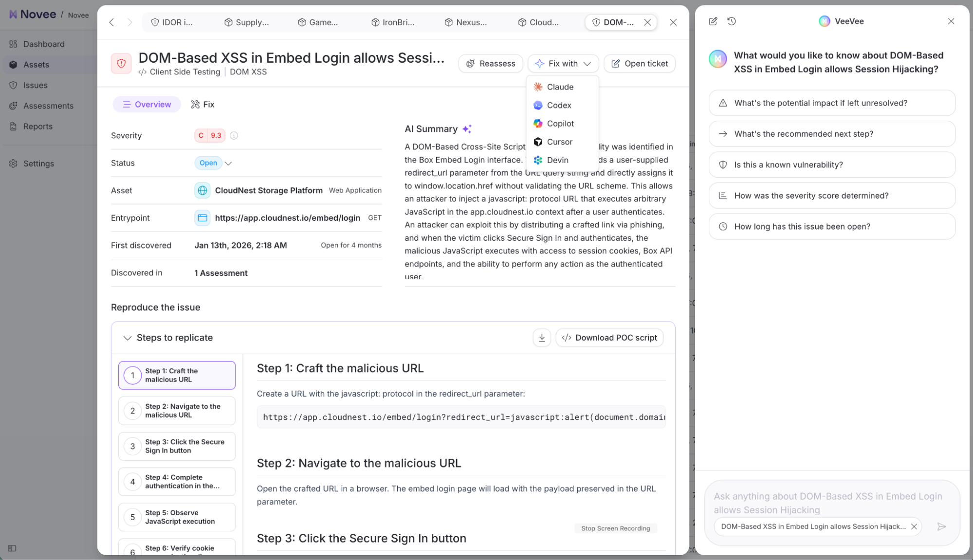The height and width of the screenshot is (560, 973).
Task: Switch to the Fix tab
Action: [202, 105]
